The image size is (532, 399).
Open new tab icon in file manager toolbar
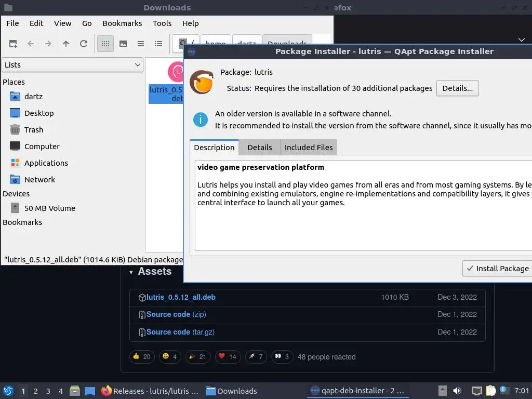click(x=13, y=44)
